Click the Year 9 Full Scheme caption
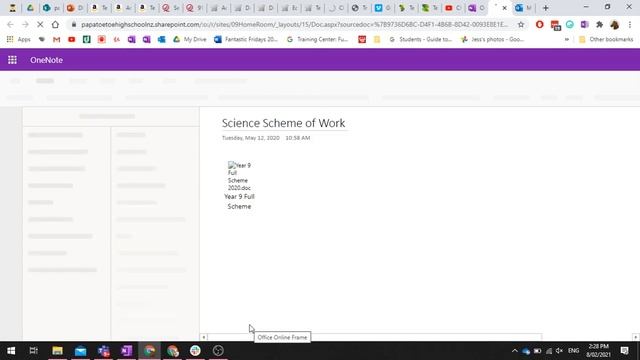The width and height of the screenshot is (640, 360). 239,201
